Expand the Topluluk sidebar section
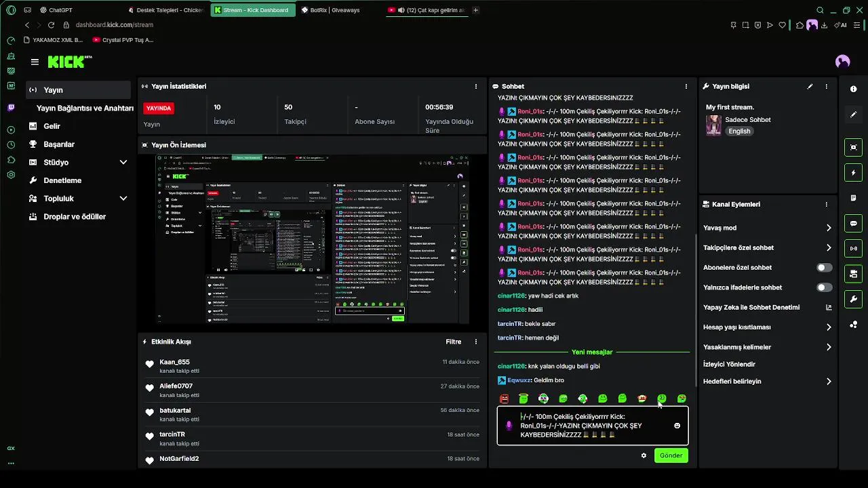This screenshot has height=488, width=868. pos(123,199)
